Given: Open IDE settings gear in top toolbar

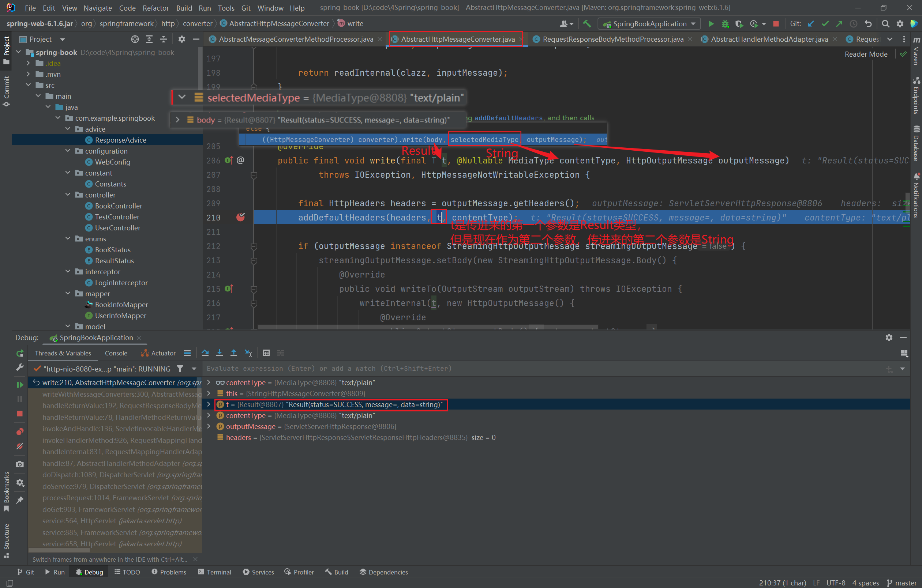Looking at the screenshot, I should point(900,24).
